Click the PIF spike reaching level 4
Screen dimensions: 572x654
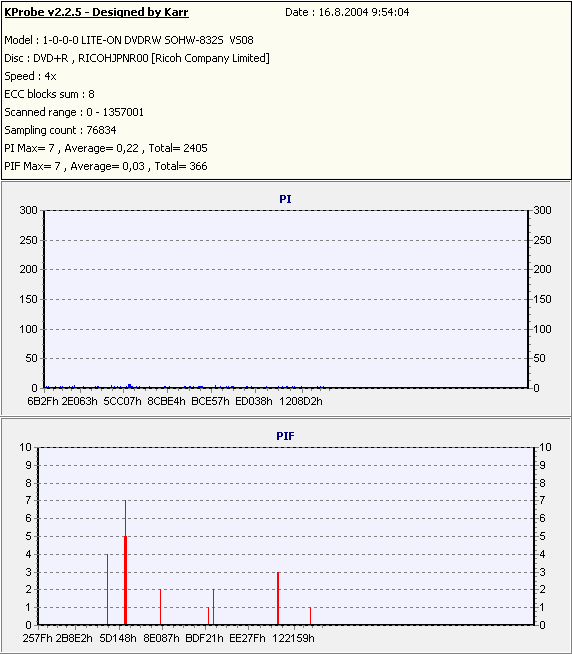(x=108, y=589)
